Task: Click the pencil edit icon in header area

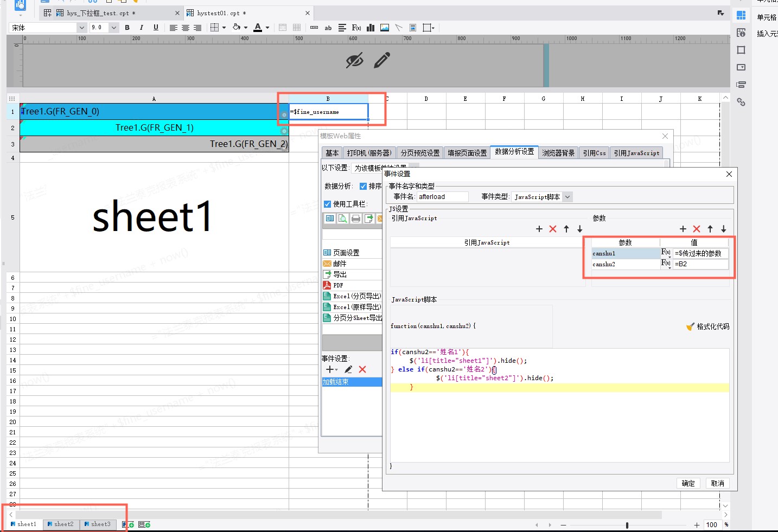Action: 382,60
